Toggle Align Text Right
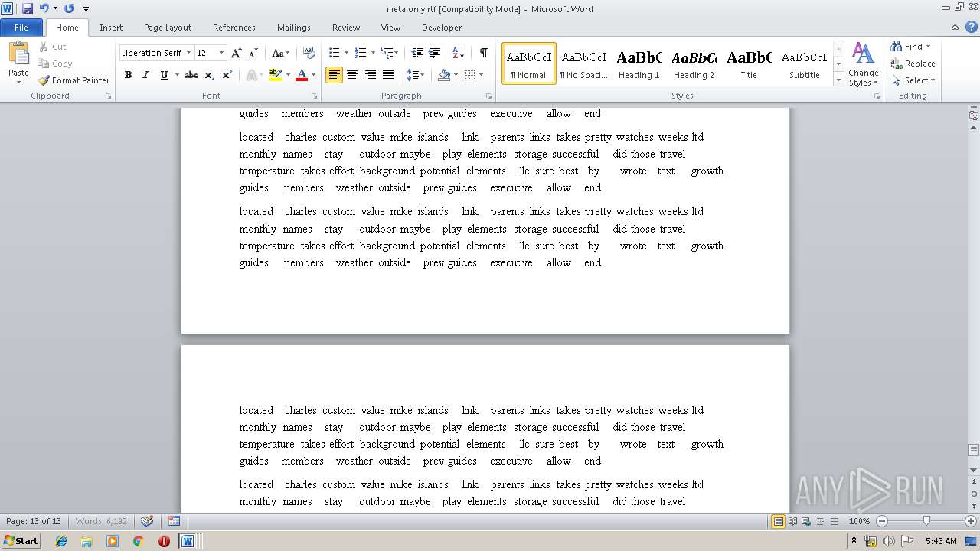980x551 pixels. coord(371,75)
